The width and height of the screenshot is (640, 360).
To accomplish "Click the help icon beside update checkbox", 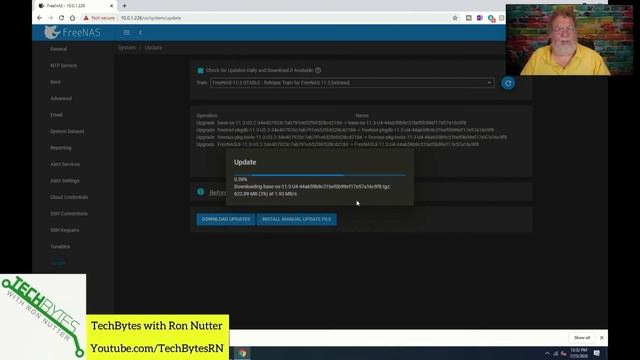I will (318, 70).
